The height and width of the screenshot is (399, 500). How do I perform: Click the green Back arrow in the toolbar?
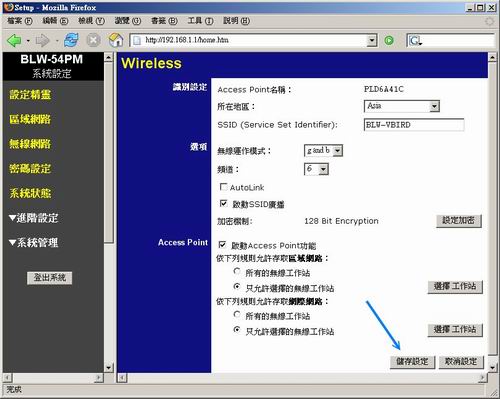tap(14, 41)
